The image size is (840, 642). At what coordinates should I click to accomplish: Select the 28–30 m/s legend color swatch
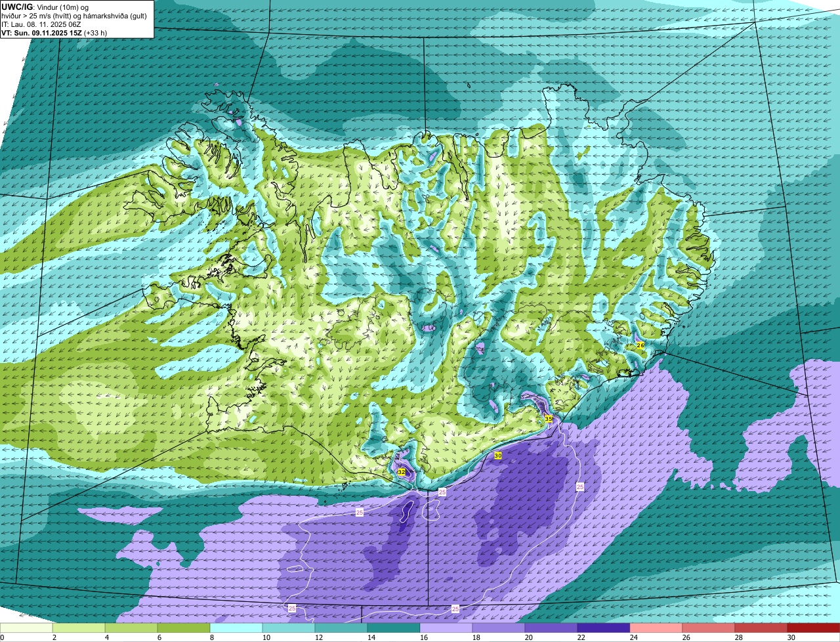(761, 628)
